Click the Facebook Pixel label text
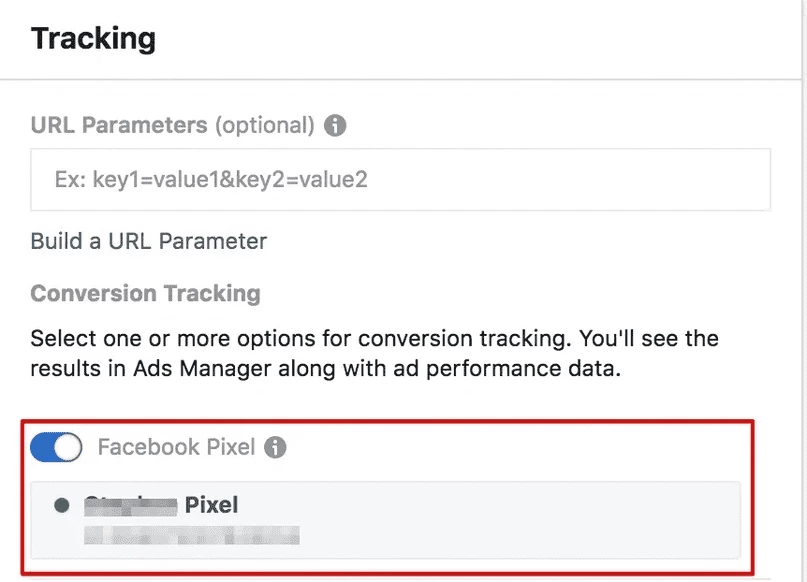 click(x=177, y=447)
